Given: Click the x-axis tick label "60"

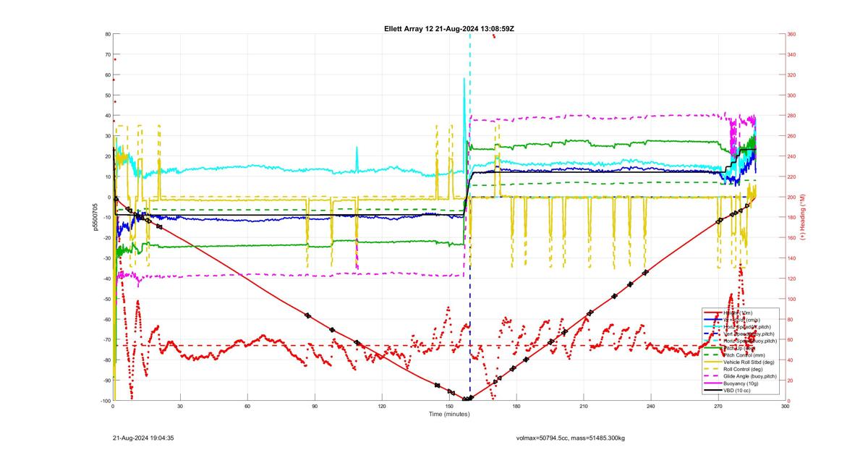Looking at the screenshot, I should click(247, 407).
